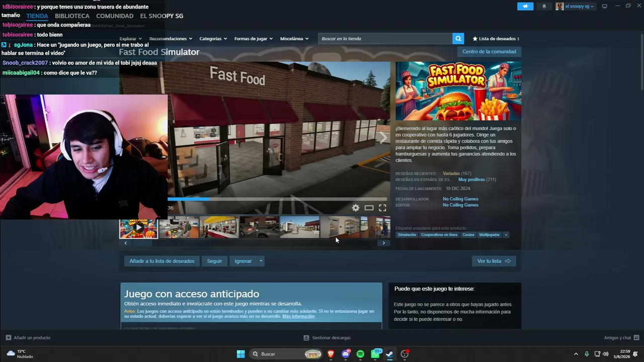Viewport: 644px width, 362px height.
Task: Open Steam announcements megaphone button
Action: click(525, 6)
